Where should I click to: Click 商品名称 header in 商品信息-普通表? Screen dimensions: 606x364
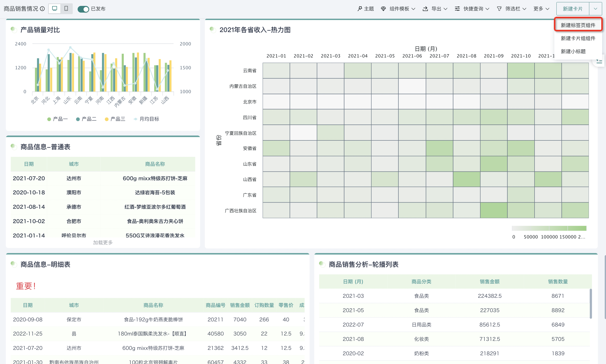click(x=155, y=164)
